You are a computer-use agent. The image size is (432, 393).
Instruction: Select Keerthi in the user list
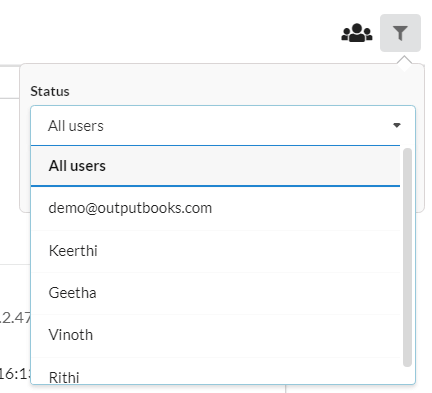[x=215, y=251]
